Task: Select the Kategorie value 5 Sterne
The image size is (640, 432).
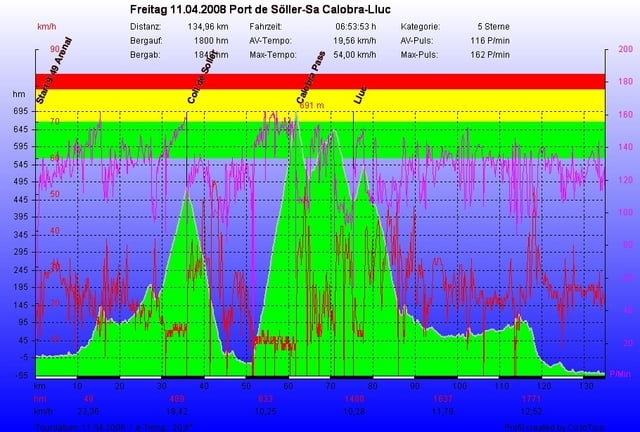Action: (x=493, y=27)
